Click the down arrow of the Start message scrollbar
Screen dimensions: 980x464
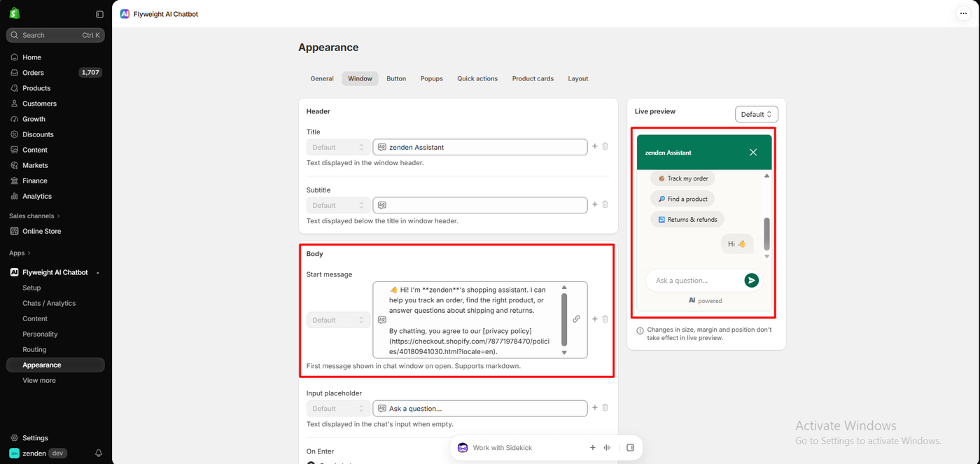[564, 353]
